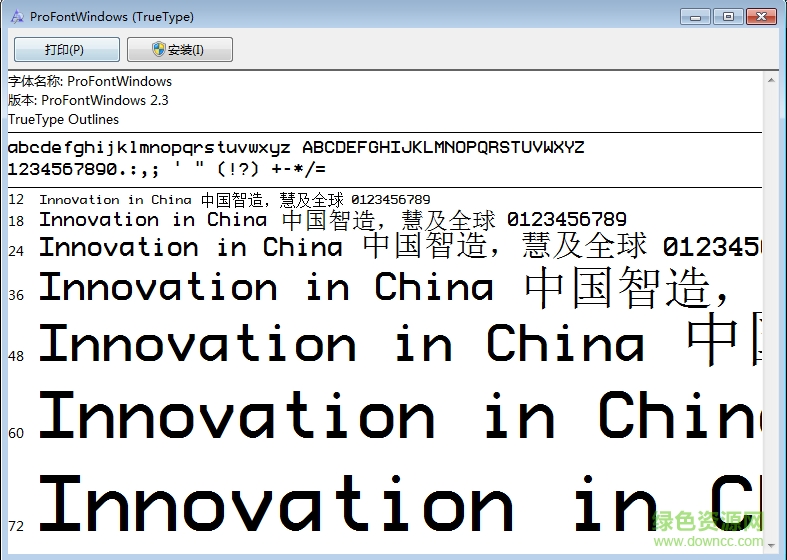Click the size 24 sample label
Screen dimensions: 787x560
pyautogui.click(x=16, y=250)
